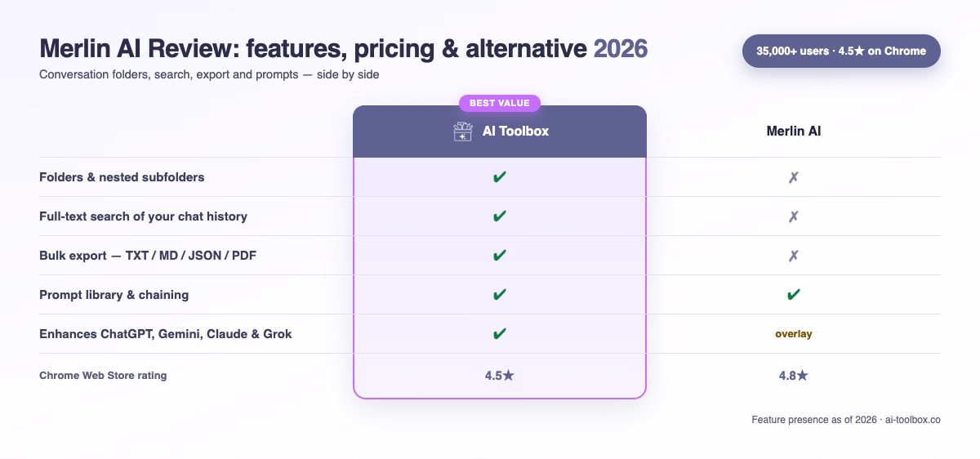The height and width of the screenshot is (459, 980).
Task: Click Merlin AI cross for Bulk export row
Action: tap(794, 256)
